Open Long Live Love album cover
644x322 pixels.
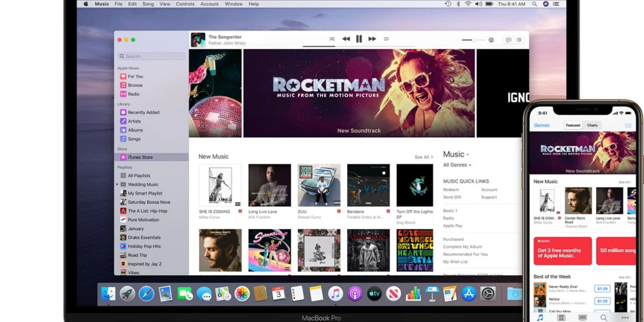point(270,185)
